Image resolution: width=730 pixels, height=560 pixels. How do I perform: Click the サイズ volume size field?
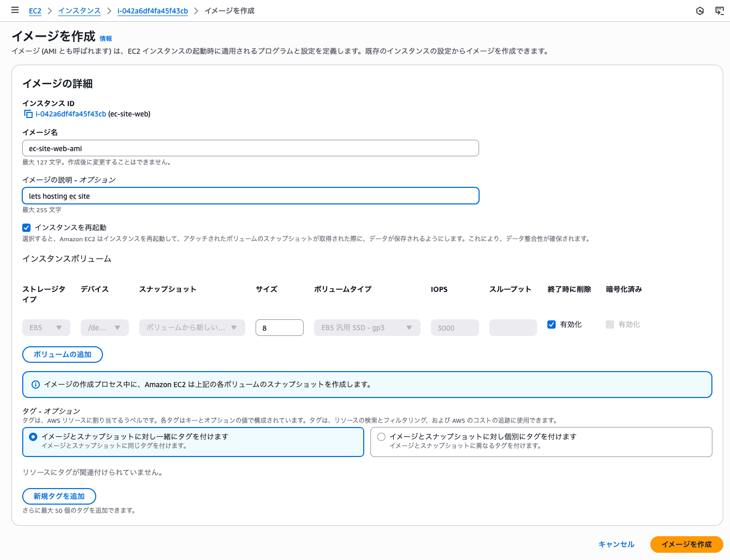click(x=279, y=327)
